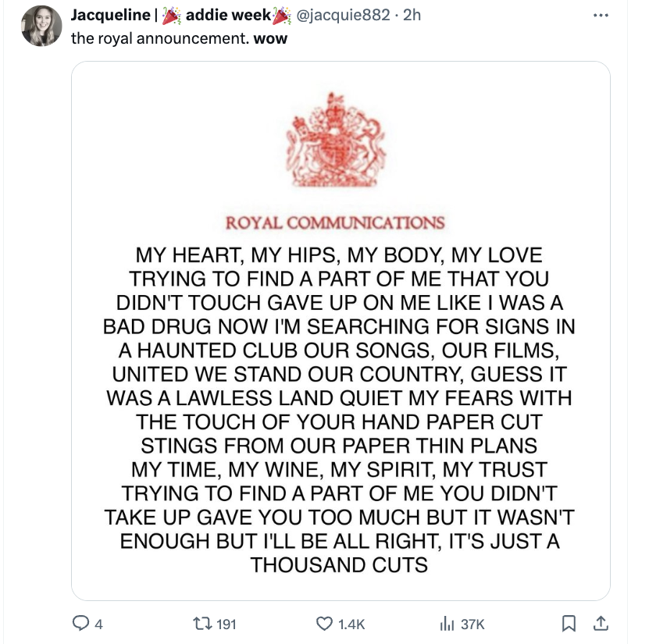649x644 pixels.
Task: Open the 2h timestamp link
Action: point(411,16)
